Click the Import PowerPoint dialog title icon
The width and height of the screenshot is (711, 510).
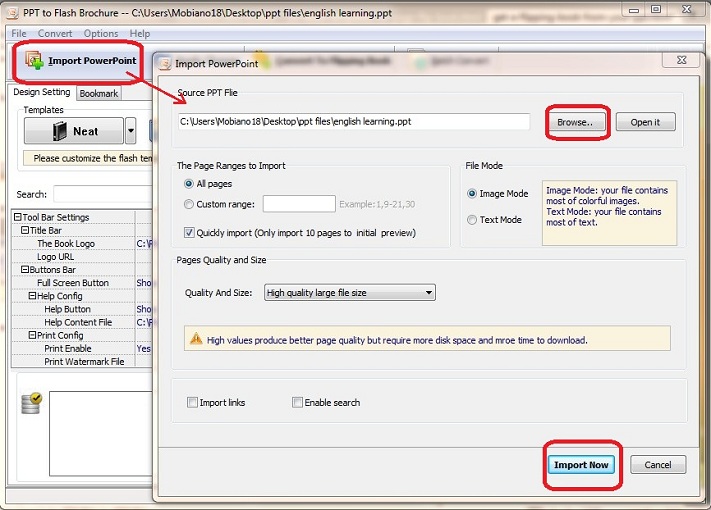pos(165,63)
